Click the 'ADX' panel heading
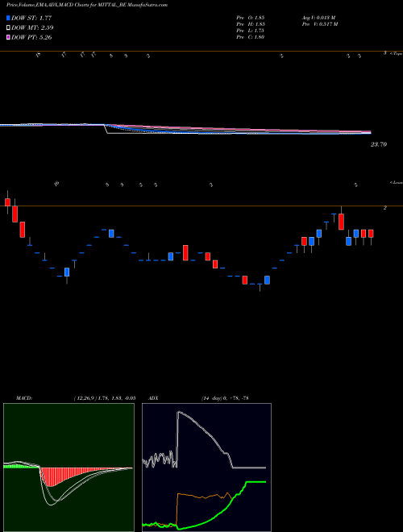 pos(154,398)
